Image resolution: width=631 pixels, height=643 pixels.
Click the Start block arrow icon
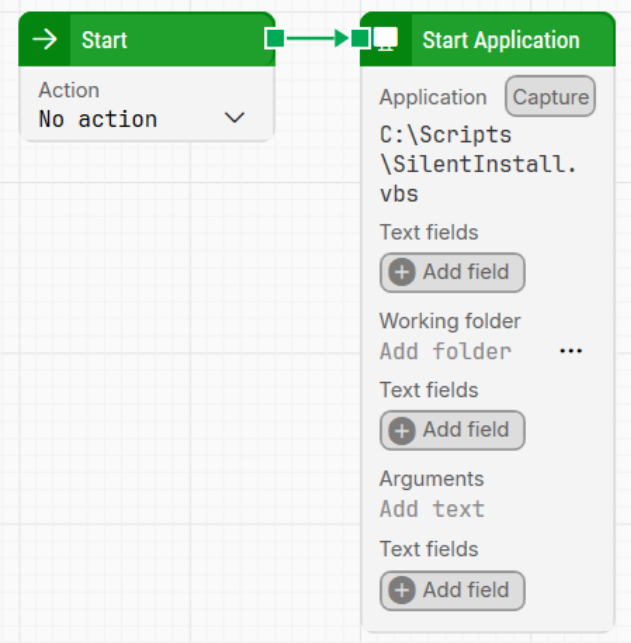pyautogui.click(x=45, y=40)
